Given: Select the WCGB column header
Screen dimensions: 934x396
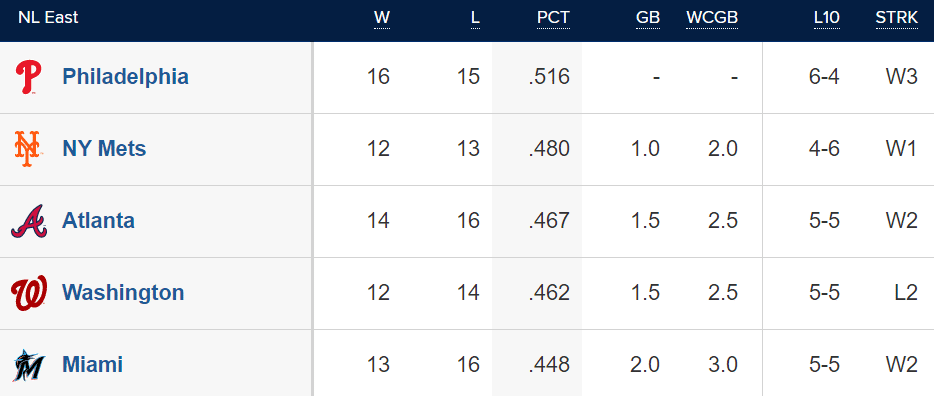Looking at the screenshot, I should (x=712, y=18).
